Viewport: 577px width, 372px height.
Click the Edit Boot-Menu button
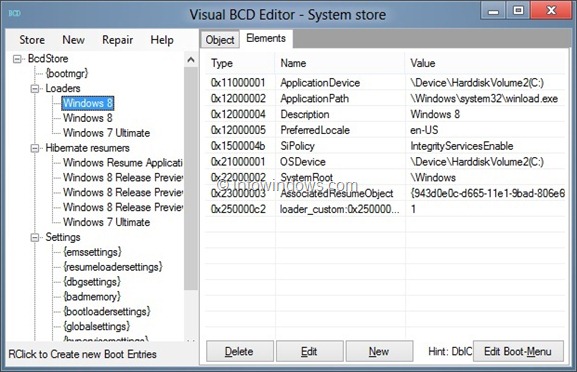518,351
